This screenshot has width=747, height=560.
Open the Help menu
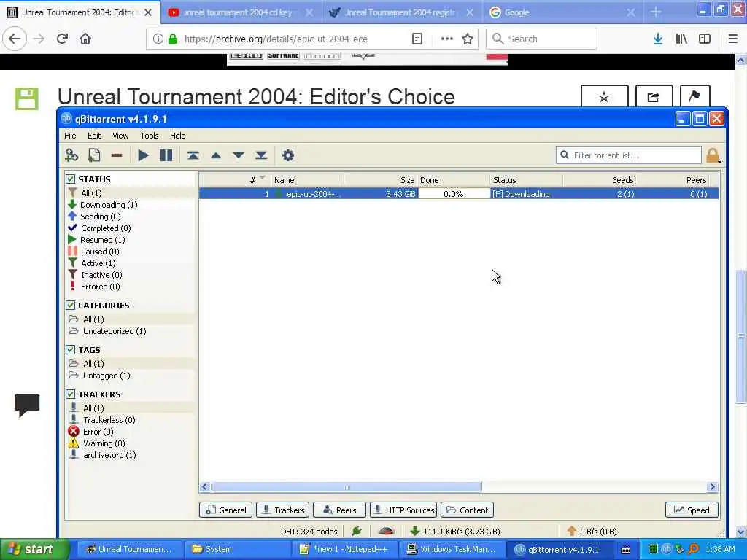point(178,136)
